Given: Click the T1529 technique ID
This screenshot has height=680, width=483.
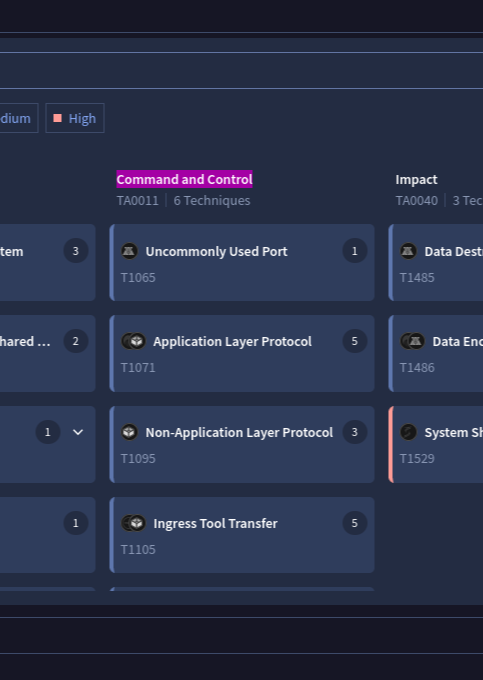Looking at the screenshot, I should tap(417, 458).
